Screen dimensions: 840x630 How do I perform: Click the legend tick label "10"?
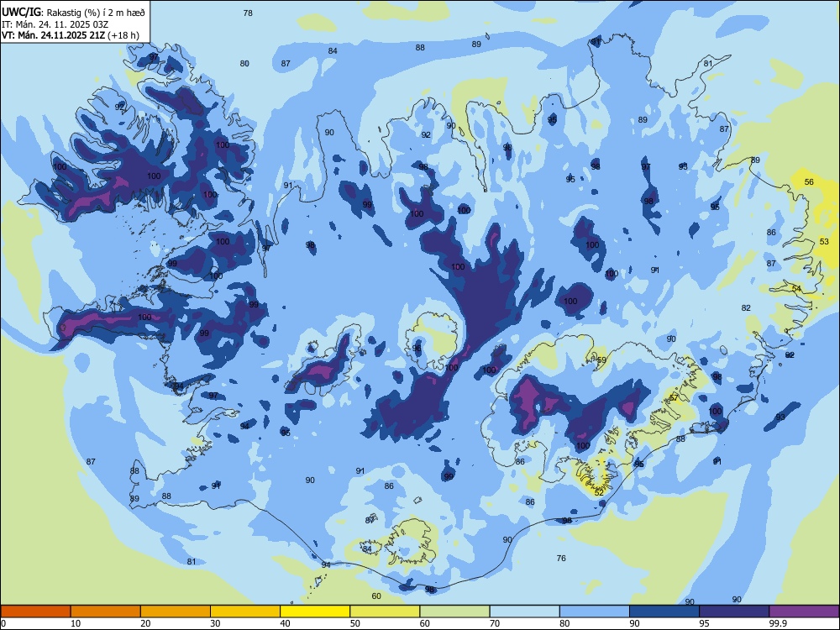pos(76,623)
